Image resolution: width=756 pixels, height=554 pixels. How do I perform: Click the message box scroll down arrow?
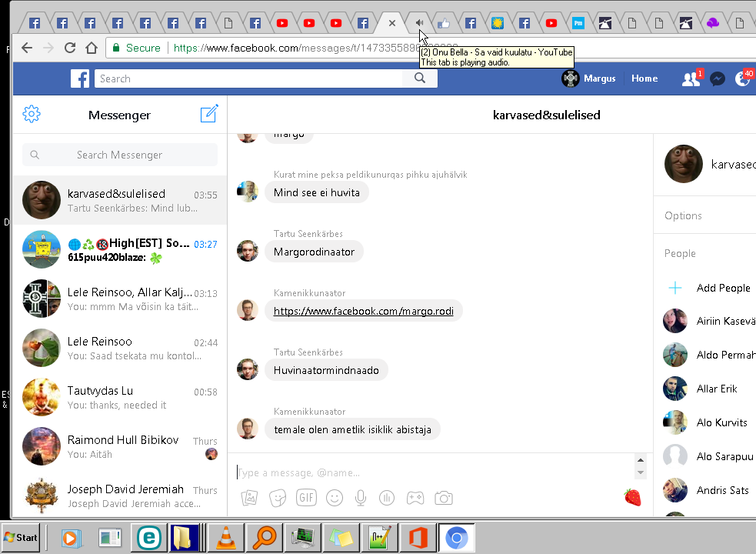coord(641,472)
